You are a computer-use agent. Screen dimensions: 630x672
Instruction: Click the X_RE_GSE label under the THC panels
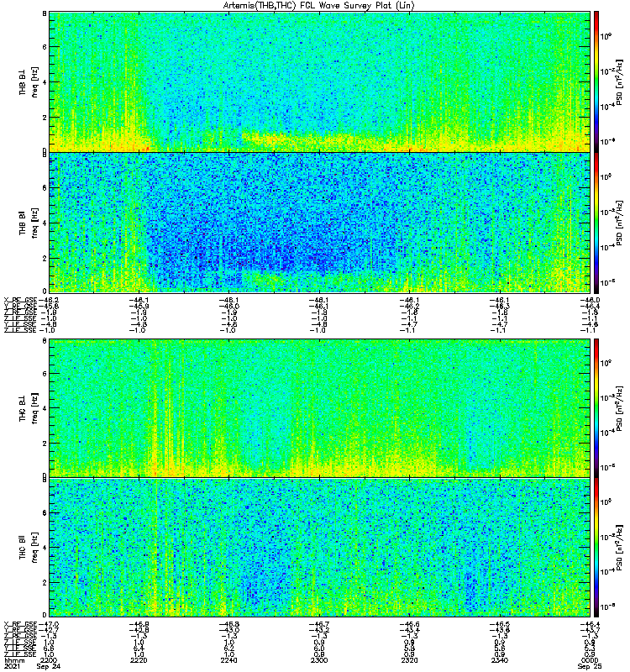coord(20,624)
